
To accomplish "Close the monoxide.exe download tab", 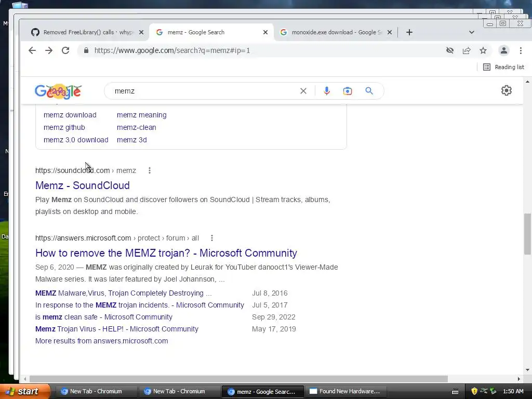I will (x=390, y=32).
